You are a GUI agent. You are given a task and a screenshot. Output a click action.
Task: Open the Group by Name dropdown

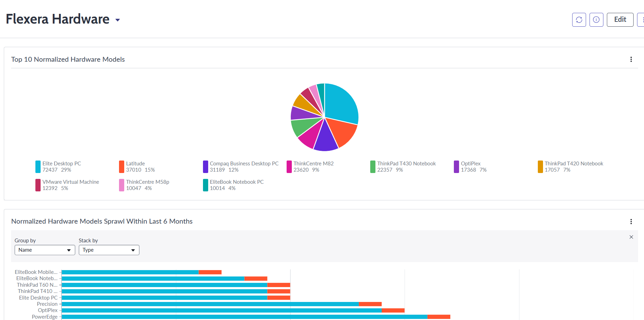pos(45,250)
